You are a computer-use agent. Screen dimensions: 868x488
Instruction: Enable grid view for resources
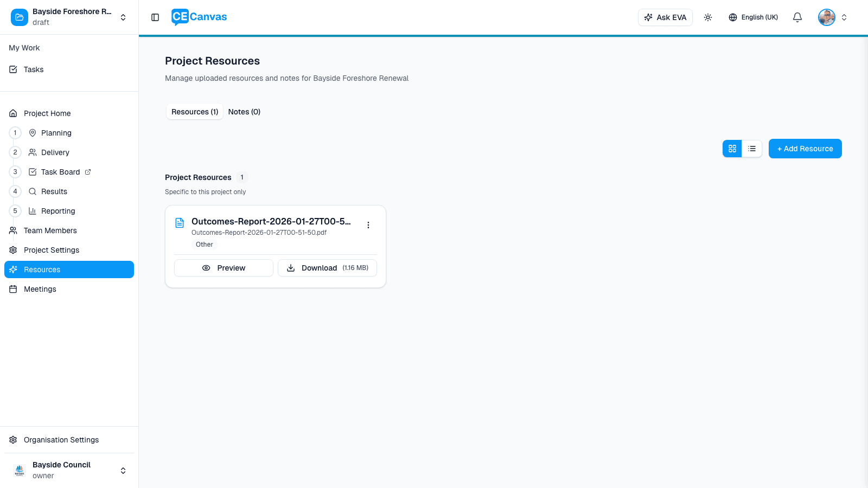pyautogui.click(x=732, y=148)
